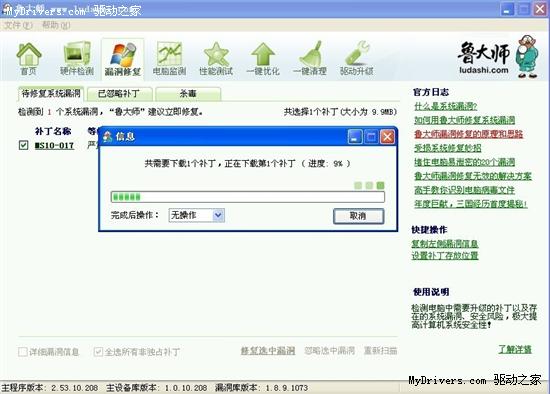This screenshot has width=550, height=394.
Task: Click the 一键优化 optimize arrow icon
Action: coord(263,58)
